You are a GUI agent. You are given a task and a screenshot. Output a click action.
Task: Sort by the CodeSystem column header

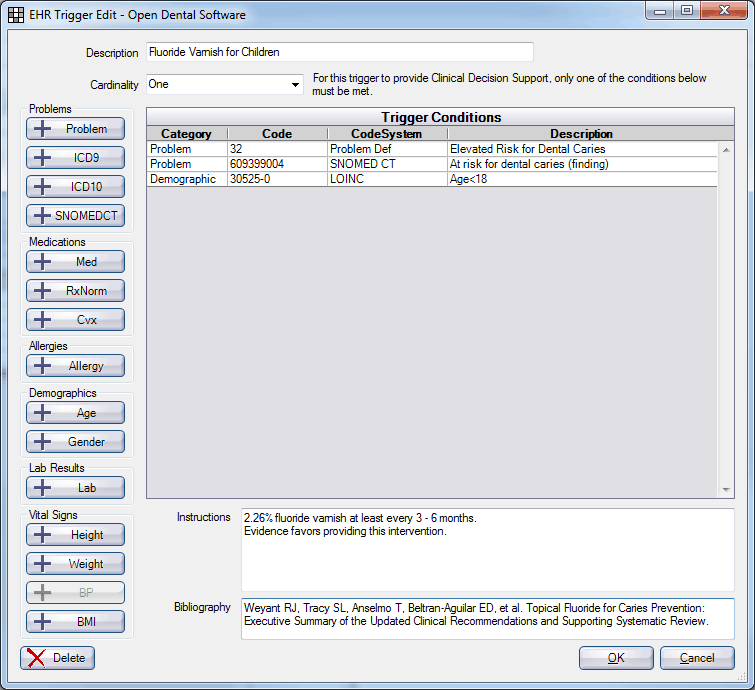387,133
